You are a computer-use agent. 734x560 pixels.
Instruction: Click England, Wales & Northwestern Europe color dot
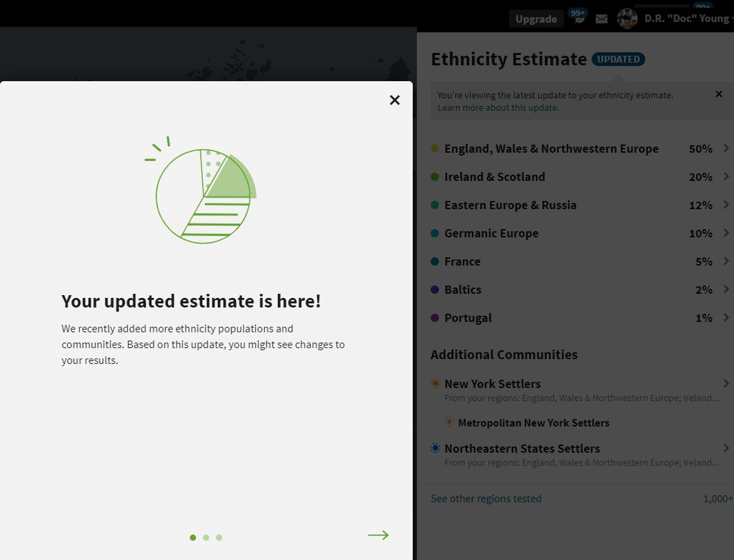434,149
